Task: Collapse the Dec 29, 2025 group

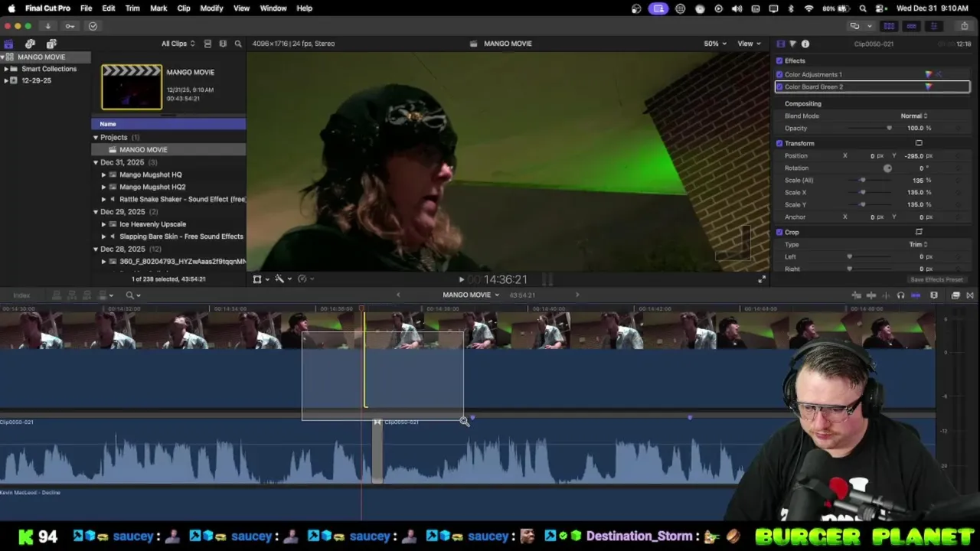Action: 96,212
